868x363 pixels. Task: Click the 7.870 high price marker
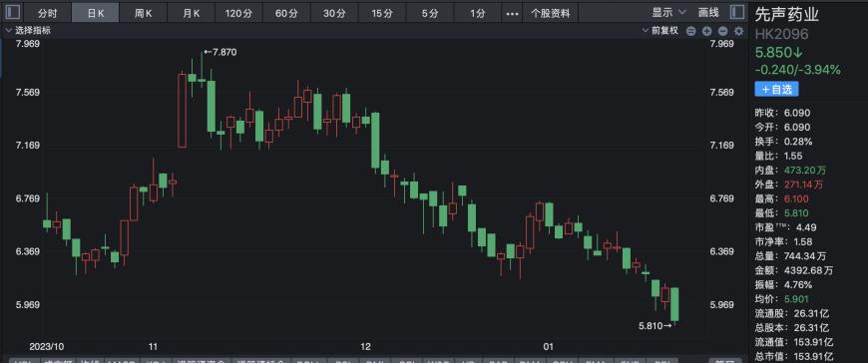tap(220, 52)
